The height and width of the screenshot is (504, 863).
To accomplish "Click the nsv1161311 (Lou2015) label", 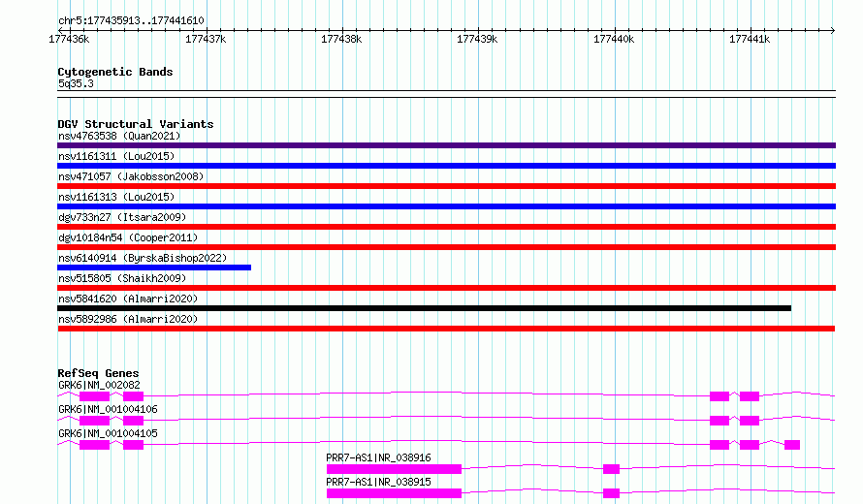I will [116, 156].
